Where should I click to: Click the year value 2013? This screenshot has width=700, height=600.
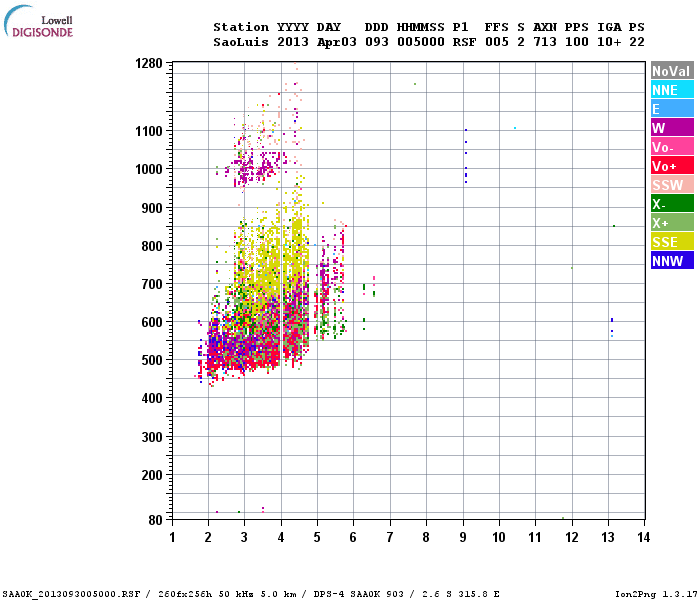click(293, 42)
